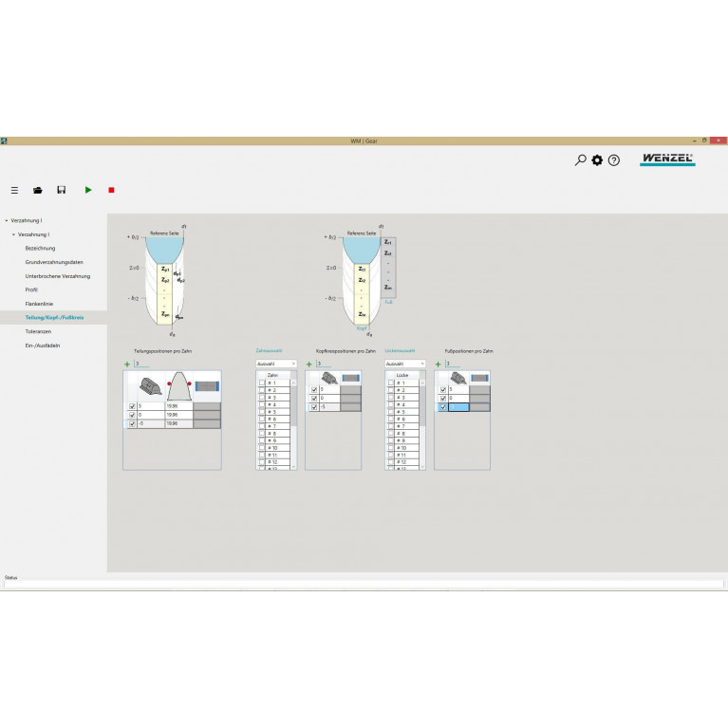The height and width of the screenshot is (728, 728).
Task: Uncheck the highlighted last Fußpositionen row checkbox
Action: click(443, 407)
